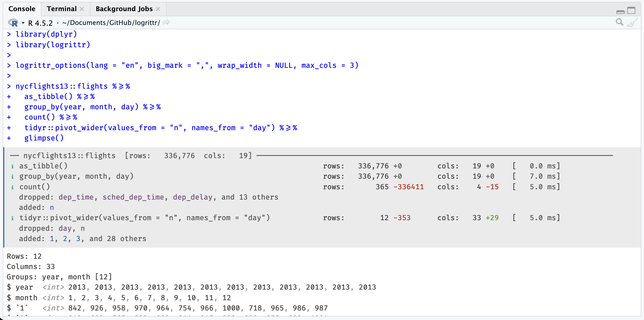Image resolution: width=644 pixels, height=320 pixels.
Task: Click the logrittr_options command line
Action: [187, 65]
